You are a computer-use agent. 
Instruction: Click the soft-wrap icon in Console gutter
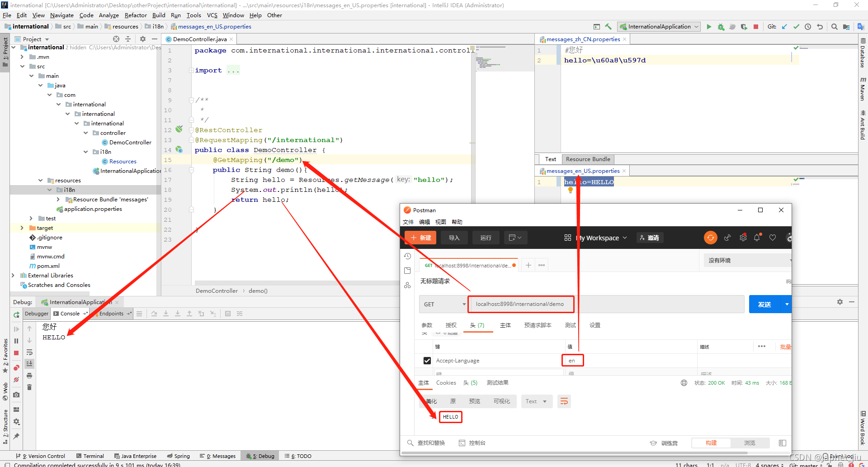click(x=29, y=353)
